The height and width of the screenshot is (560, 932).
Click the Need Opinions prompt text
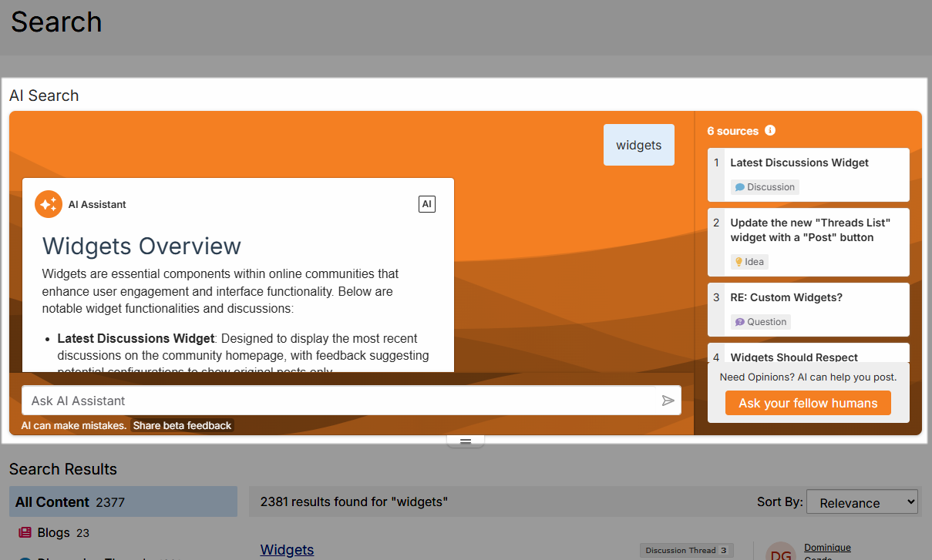pyautogui.click(x=808, y=377)
